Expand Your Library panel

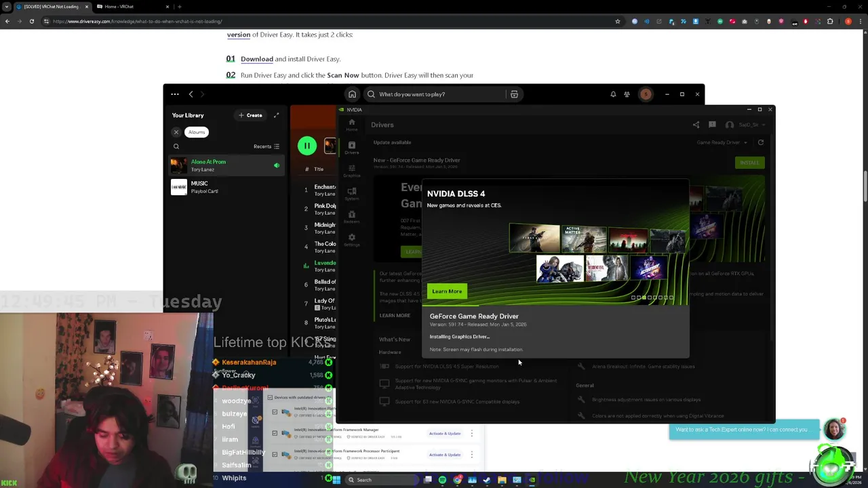[276, 115]
